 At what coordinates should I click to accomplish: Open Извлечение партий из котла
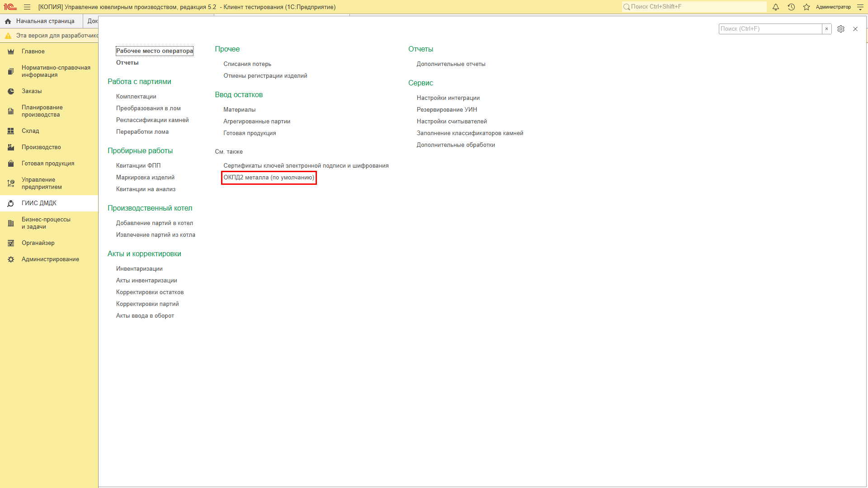156,235
